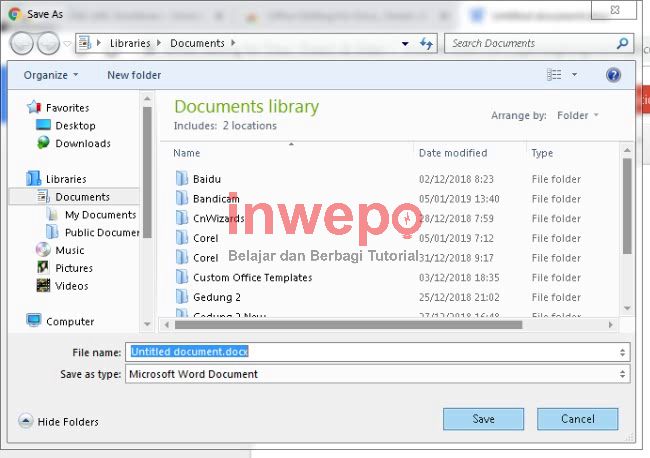
Task: Click the Baidu folder icon
Action: click(182, 179)
